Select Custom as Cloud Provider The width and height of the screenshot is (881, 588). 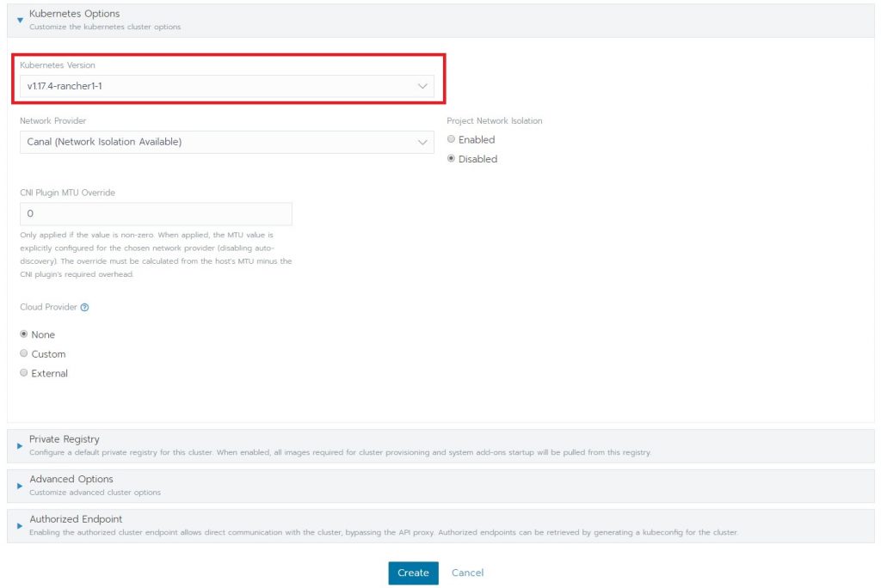(23, 354)
